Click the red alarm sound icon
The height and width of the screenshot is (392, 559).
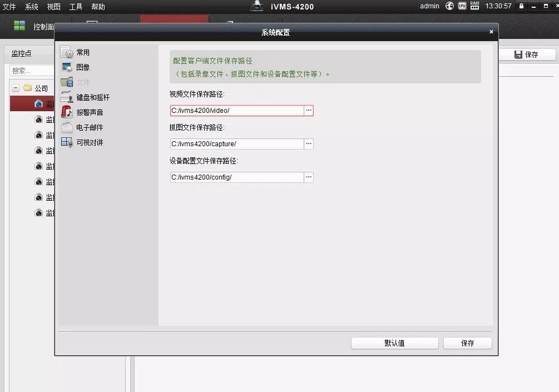[67, 112]
